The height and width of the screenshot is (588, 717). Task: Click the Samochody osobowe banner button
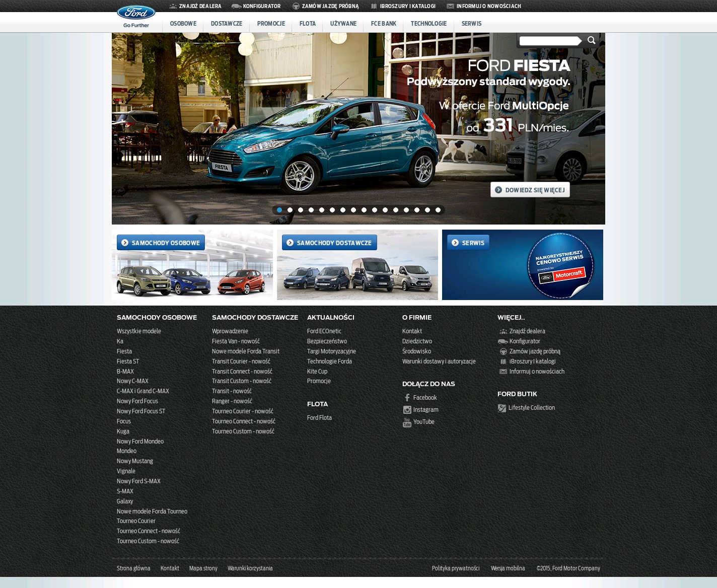click(x=161, y=243)
